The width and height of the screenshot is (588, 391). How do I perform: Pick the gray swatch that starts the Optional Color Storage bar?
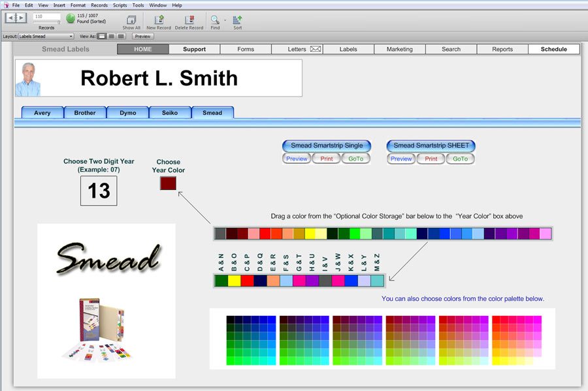221,234
